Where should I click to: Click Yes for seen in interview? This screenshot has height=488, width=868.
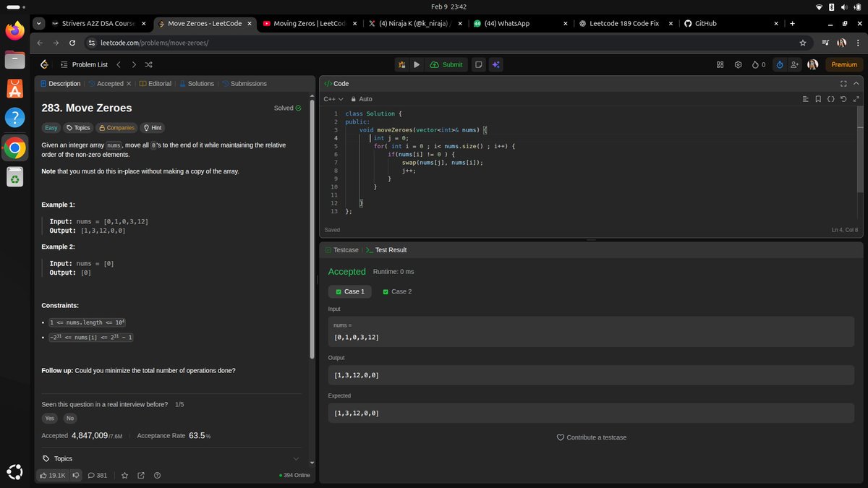tap(49, 419)
